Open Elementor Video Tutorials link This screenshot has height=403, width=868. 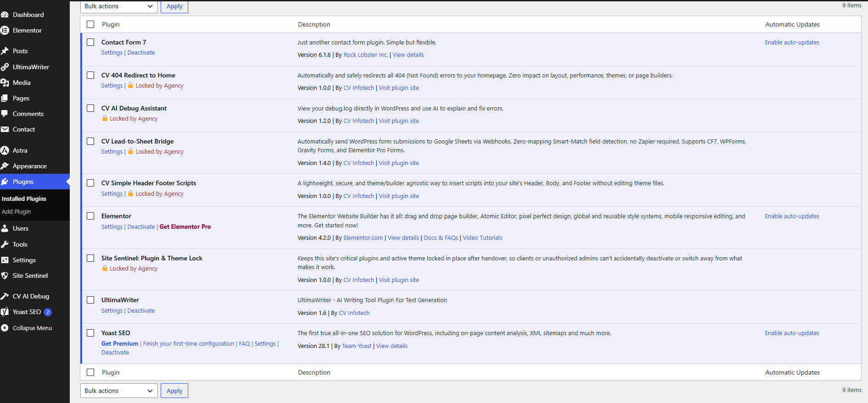tap(482, 238)
